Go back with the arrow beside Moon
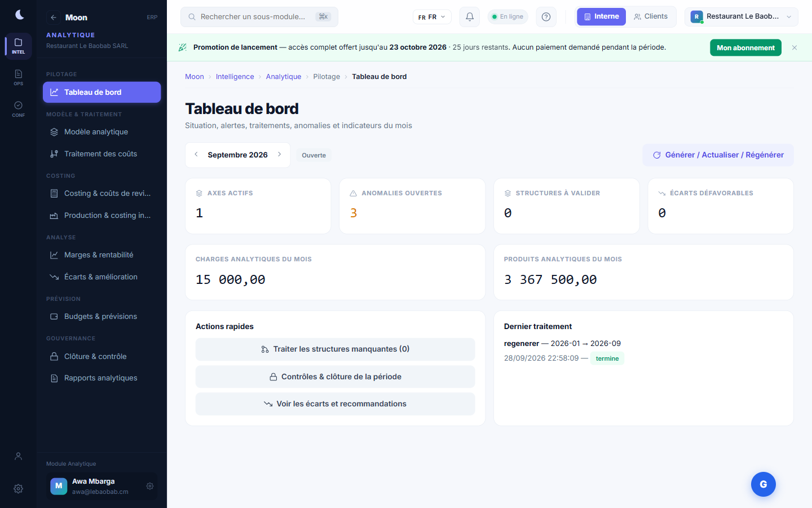 (54, 17)
